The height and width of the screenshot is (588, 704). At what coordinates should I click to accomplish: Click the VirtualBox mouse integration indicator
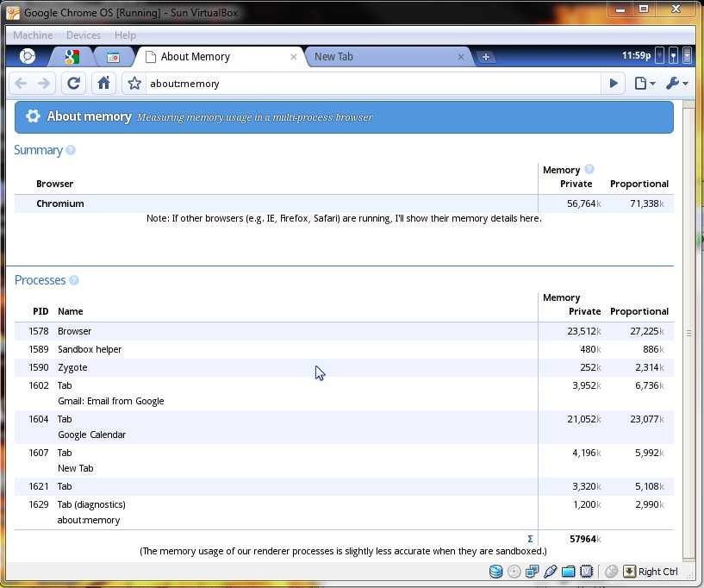(x=611, y=572)
